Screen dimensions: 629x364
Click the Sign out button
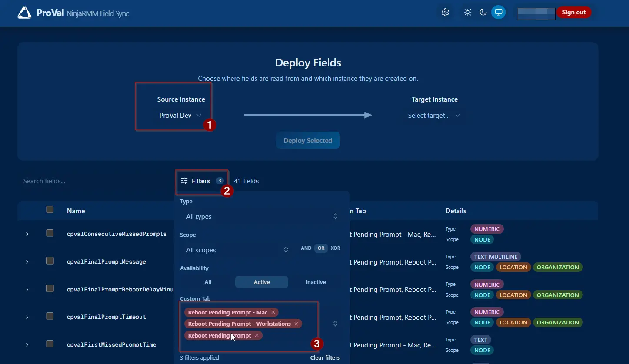click(x=574, y=12)
